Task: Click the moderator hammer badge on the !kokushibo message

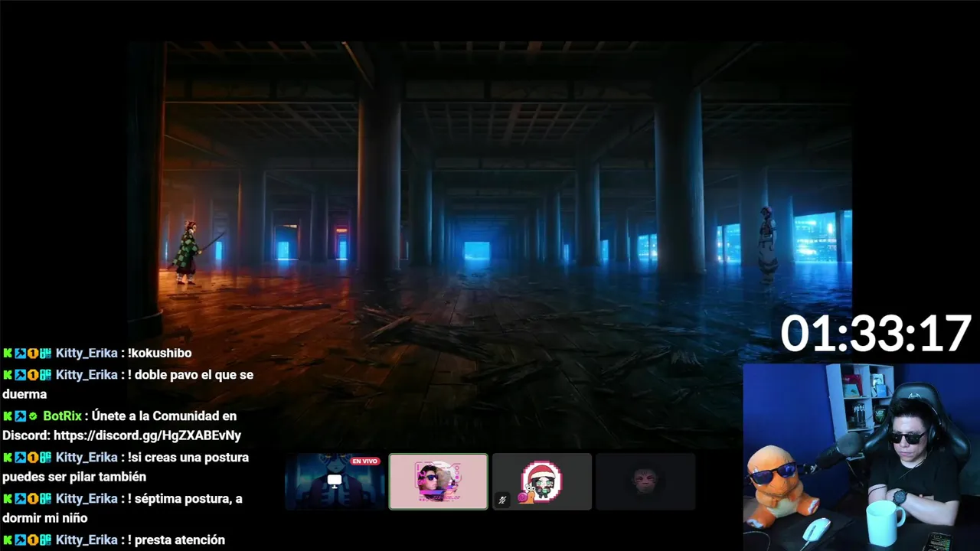Action: pyautogui.click(x=20, y=354)
